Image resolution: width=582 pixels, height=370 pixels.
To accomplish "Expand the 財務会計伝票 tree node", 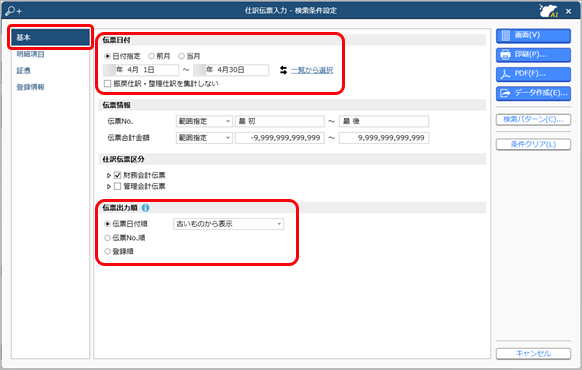I will (109, 176).
